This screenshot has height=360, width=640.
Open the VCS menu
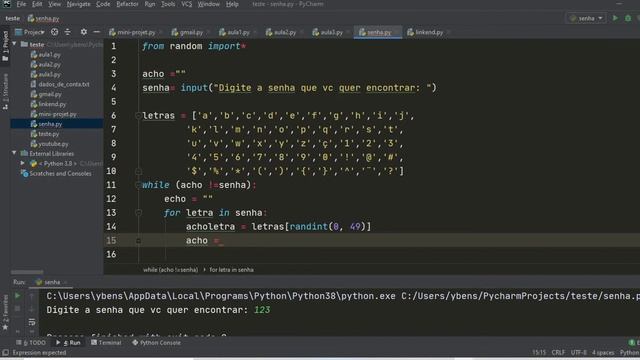tap(187, 4)
